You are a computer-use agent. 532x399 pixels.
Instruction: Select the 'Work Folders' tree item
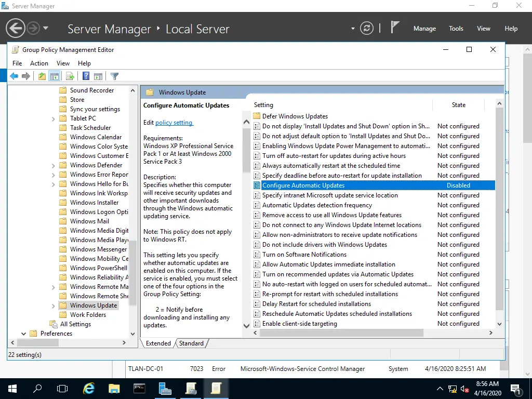tap(88, 314)
